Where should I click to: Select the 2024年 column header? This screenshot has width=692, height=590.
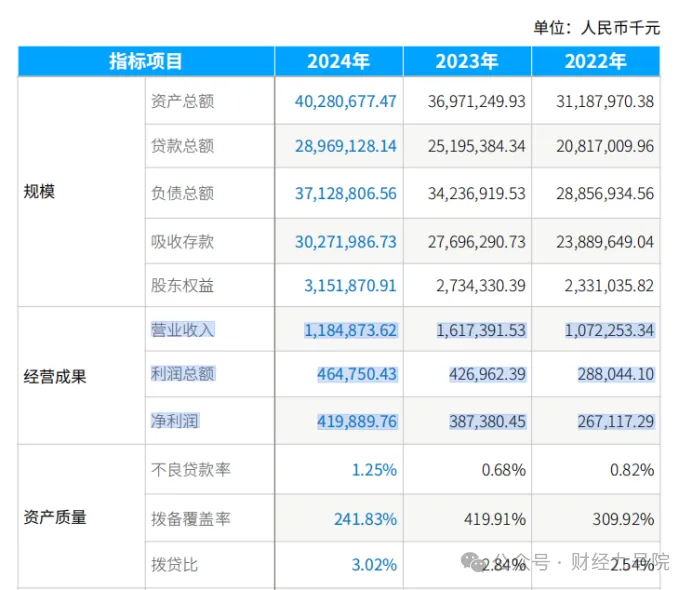pyautogui.click(x=338, y=61)
